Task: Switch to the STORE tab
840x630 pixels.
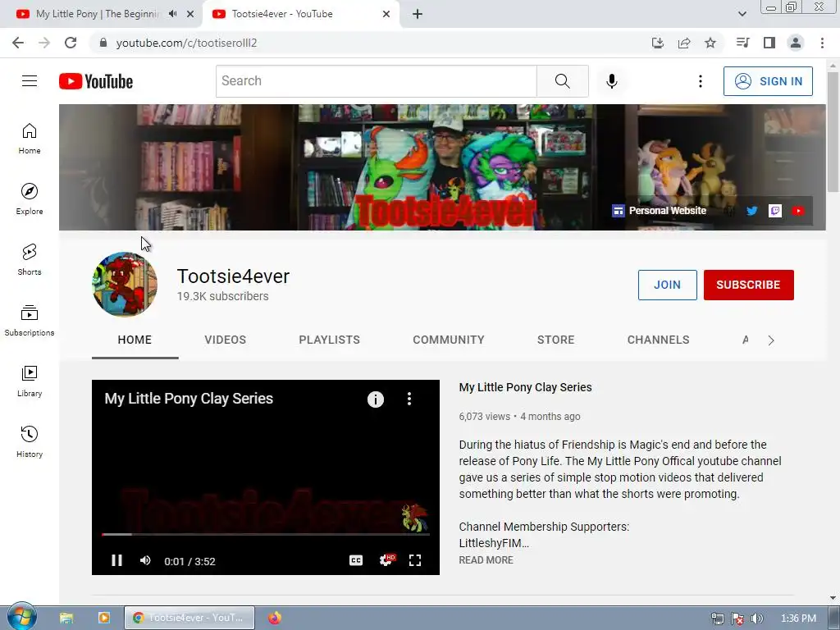Action: pos(555,340)
